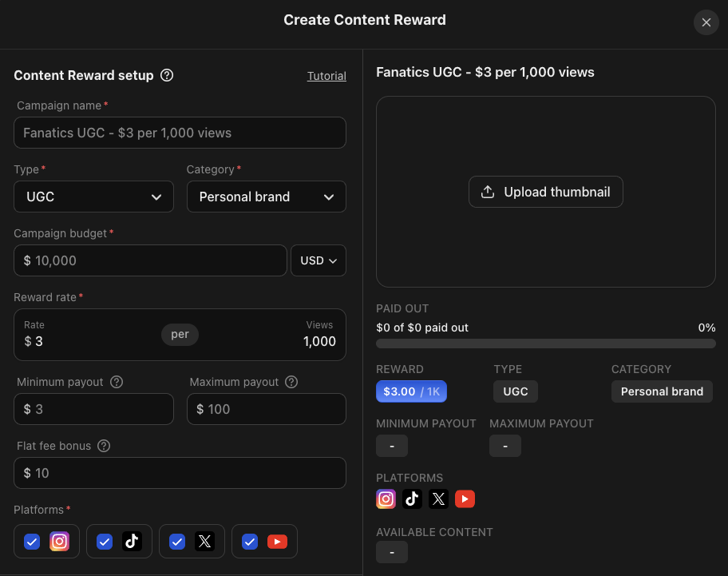Screen dimensions: 728x576
Task: Click the YouTube icon in the preview panel
Action: [465, 499]
